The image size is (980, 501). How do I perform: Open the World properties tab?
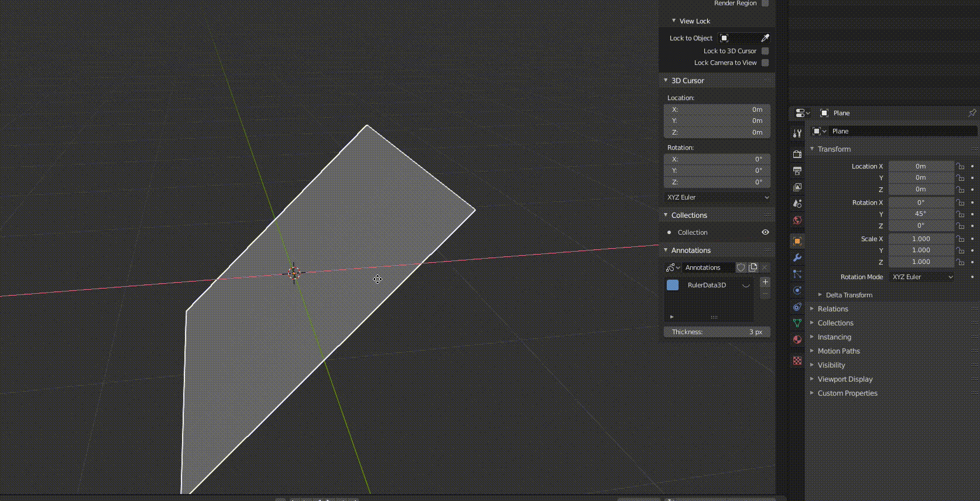(x=797, y=220)
